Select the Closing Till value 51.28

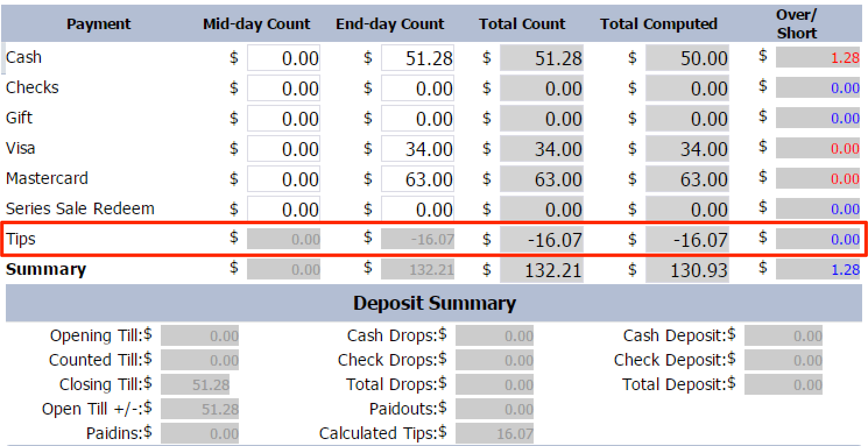195,385
